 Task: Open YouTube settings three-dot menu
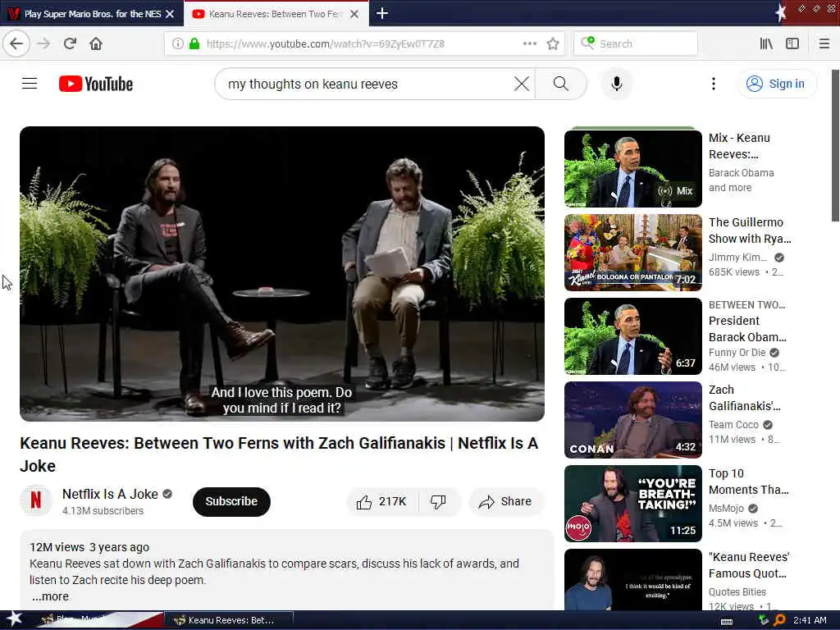(713, 84)
